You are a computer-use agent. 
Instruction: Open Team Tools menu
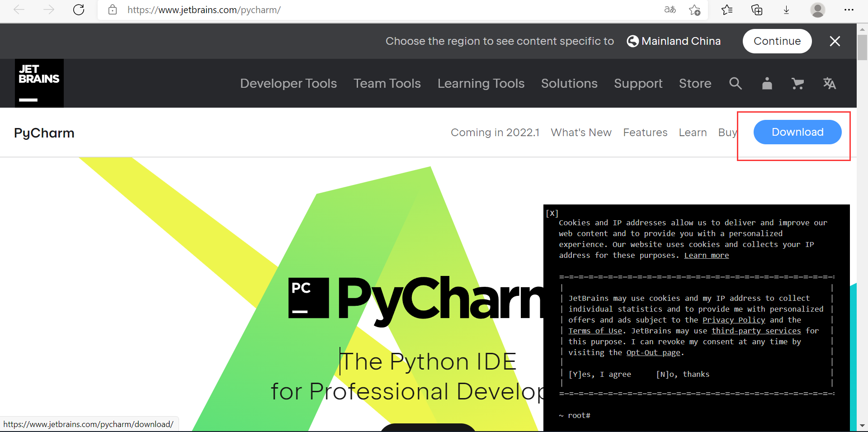click(387, 83)
